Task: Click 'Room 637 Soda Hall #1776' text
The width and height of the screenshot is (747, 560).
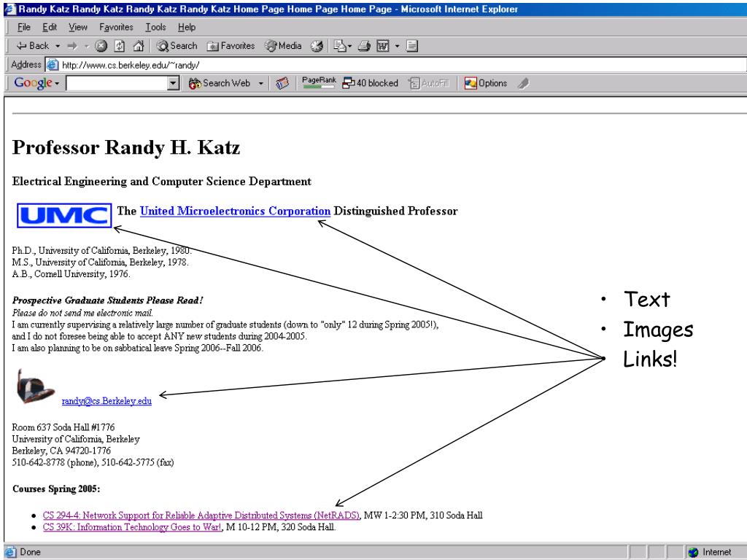Action: [x=63, y=427]
